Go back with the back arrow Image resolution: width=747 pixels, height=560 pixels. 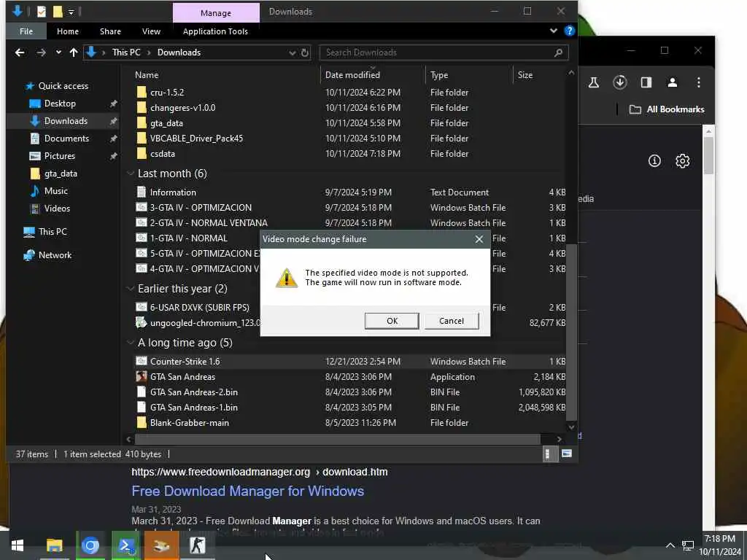point(20,52)
